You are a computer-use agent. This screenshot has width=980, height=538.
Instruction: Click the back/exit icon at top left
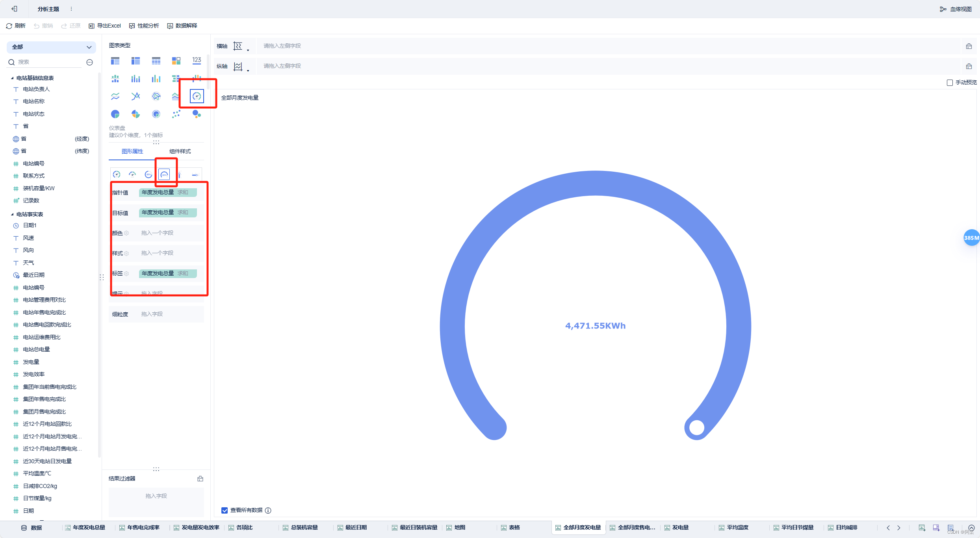coord(15,9)
